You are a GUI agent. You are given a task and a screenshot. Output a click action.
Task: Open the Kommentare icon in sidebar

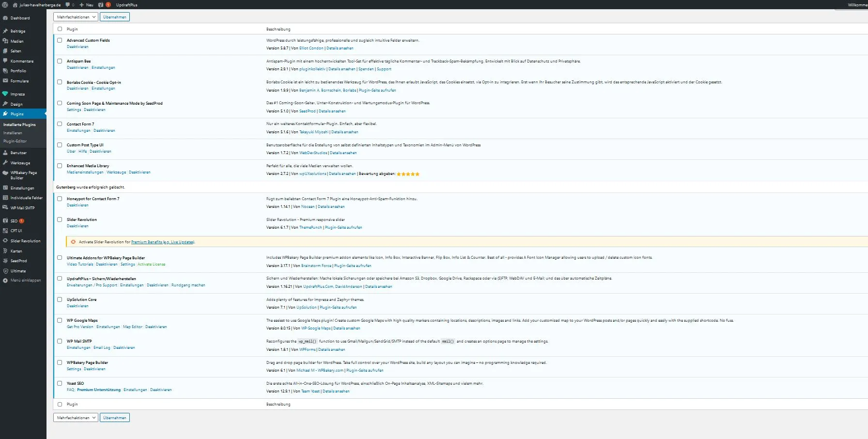[x=5, y=61]
